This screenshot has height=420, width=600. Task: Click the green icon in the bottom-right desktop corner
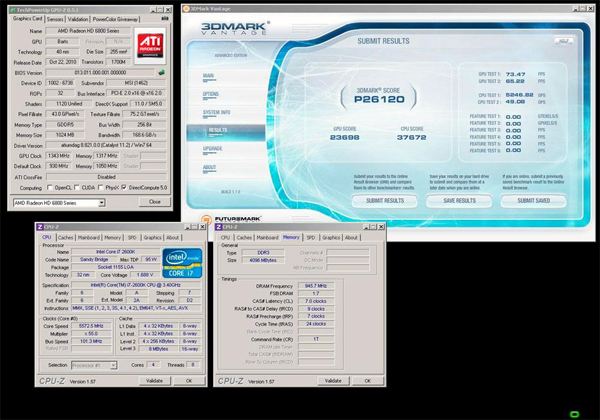[x=574, y=414]
